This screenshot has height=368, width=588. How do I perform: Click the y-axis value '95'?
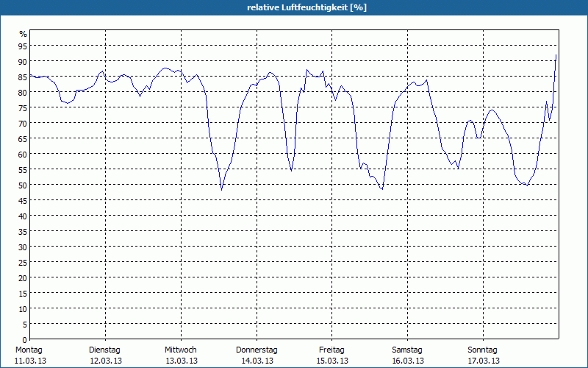coord(23,46)
